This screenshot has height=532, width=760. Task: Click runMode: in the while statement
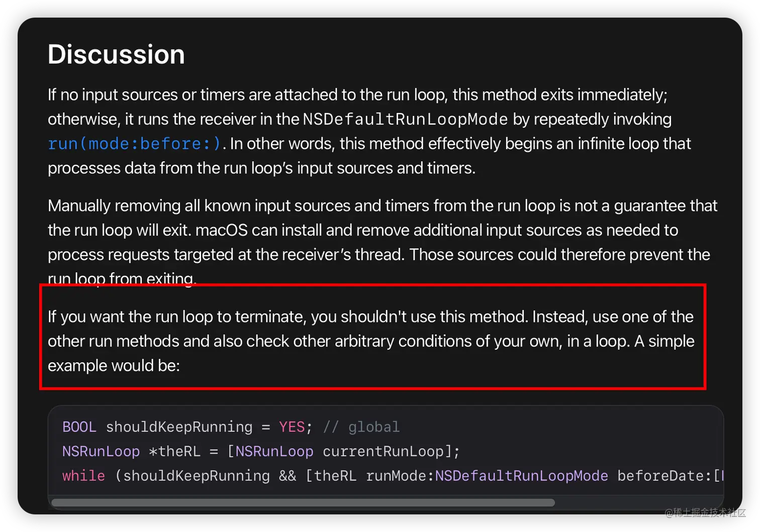(x=400, y=476)
